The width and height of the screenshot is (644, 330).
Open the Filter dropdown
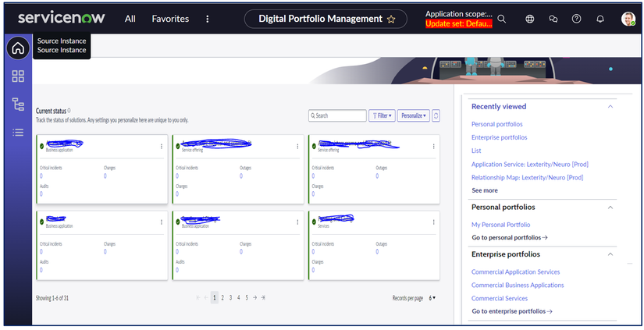point(382,115)
